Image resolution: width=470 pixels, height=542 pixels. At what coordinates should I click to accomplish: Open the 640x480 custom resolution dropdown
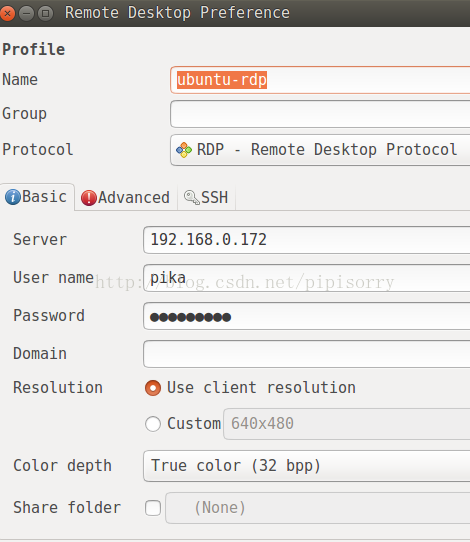[347, 424]
